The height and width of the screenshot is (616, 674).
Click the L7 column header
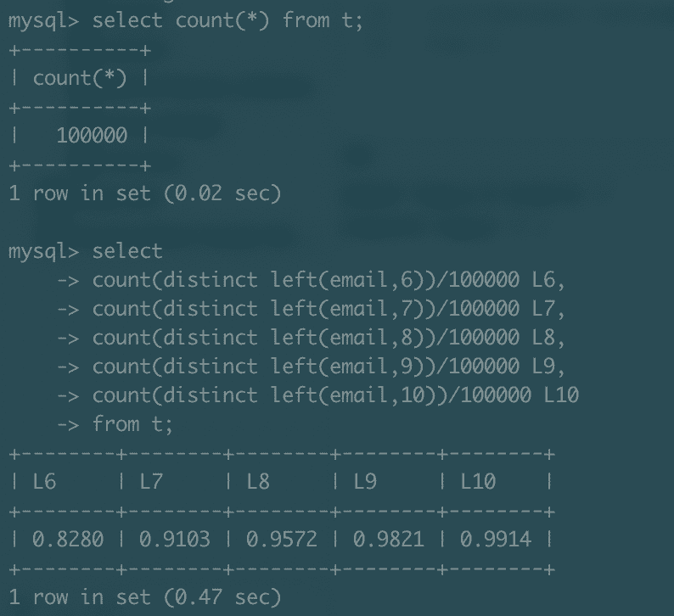tap(151, 482)
